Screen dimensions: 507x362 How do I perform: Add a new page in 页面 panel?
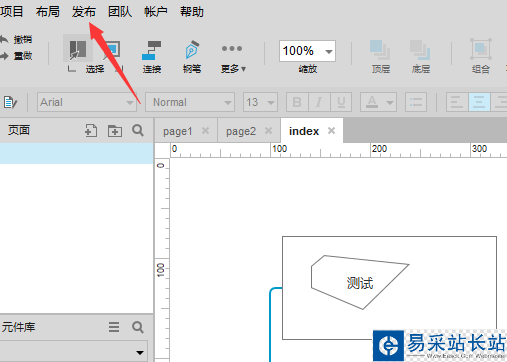(91, 131)
